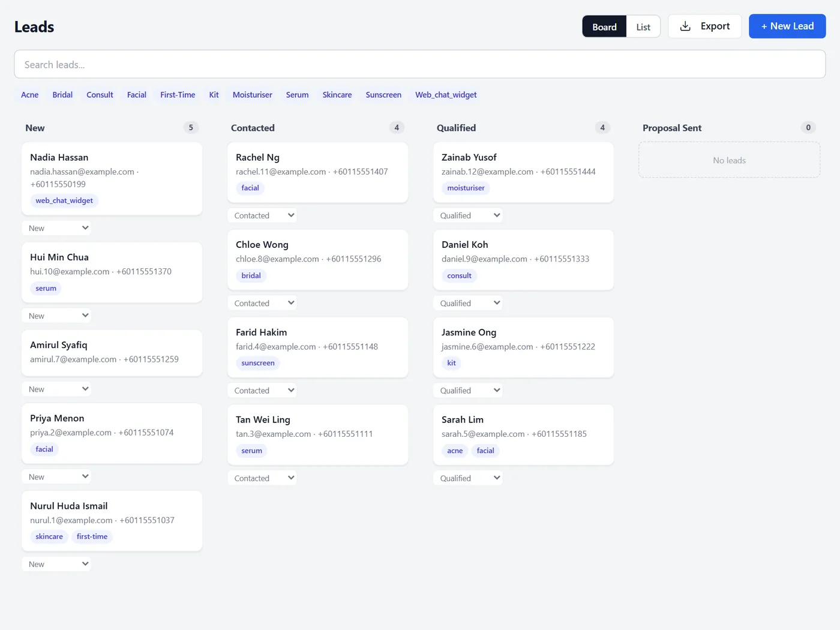Create a lead with + New Lead
This screenshot has width=840, height=630.
(x=787, y=26)
